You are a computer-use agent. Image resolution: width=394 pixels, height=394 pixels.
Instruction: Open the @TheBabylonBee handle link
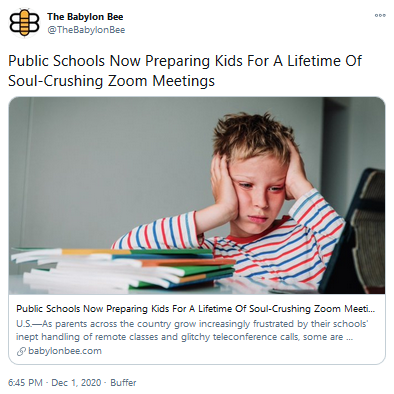click(x=86, y=30)
